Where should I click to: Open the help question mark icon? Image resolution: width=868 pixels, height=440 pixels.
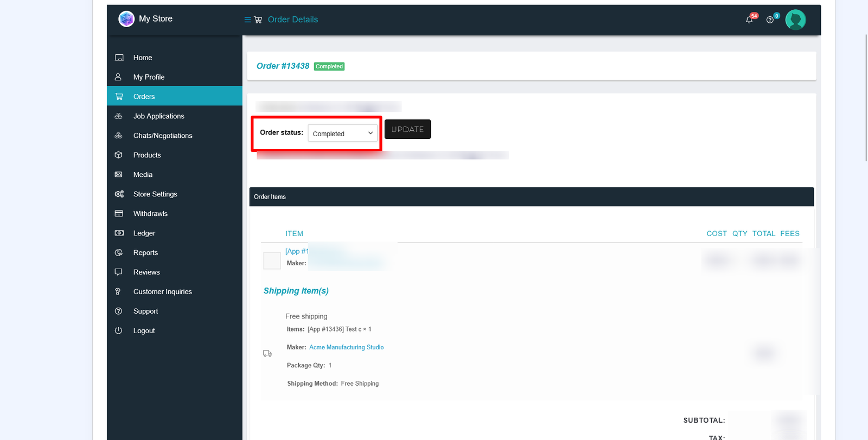[x=770, y=20]
